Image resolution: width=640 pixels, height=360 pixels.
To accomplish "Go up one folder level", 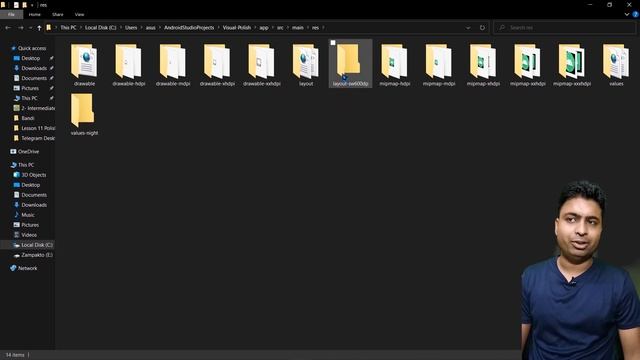I will [x=39, y=28].
